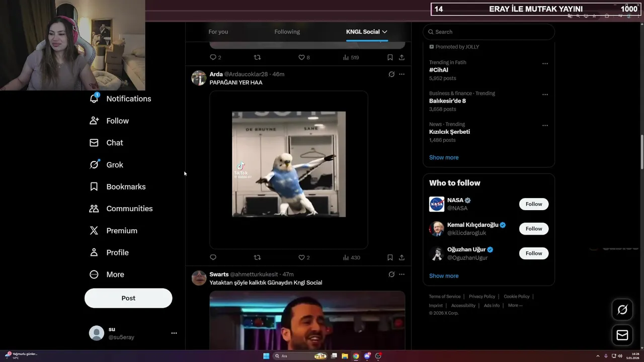Open more options for #CihAl trend
644x362 pixels.
[545, 64]
